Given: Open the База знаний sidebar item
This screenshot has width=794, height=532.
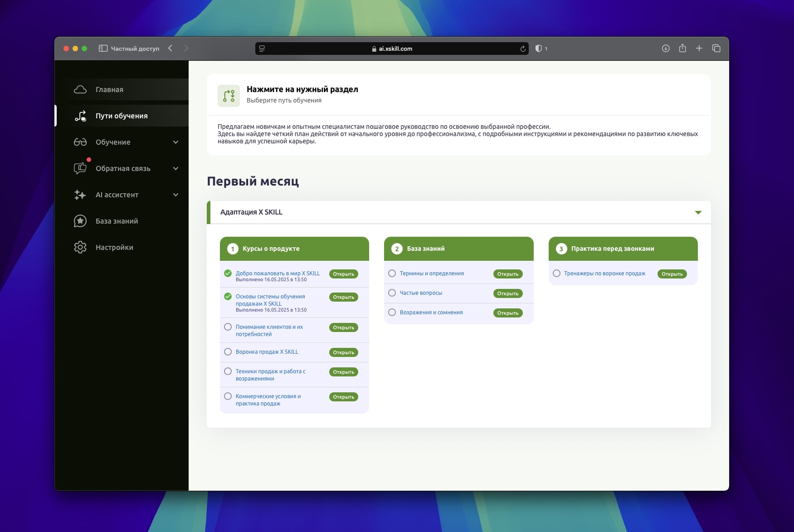Looking at the screenshot, I should click(x=122, y=221).
